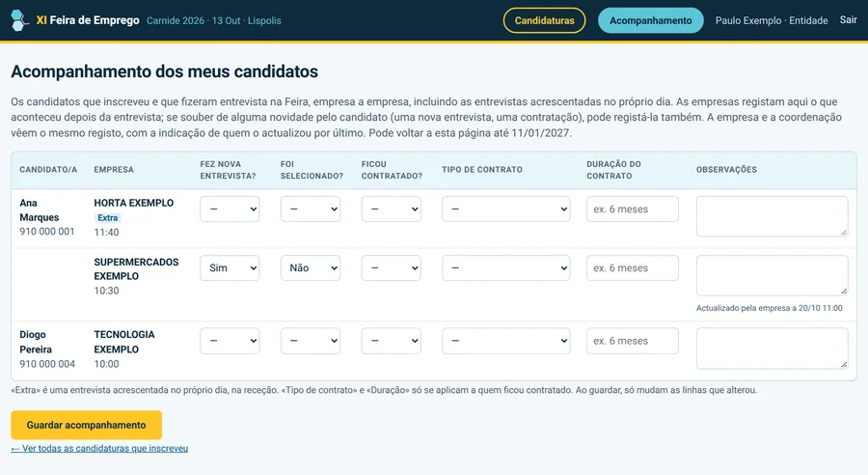Click the interview time 10:00
Viewport: 868px width, 475px height.
pos(106,364)
